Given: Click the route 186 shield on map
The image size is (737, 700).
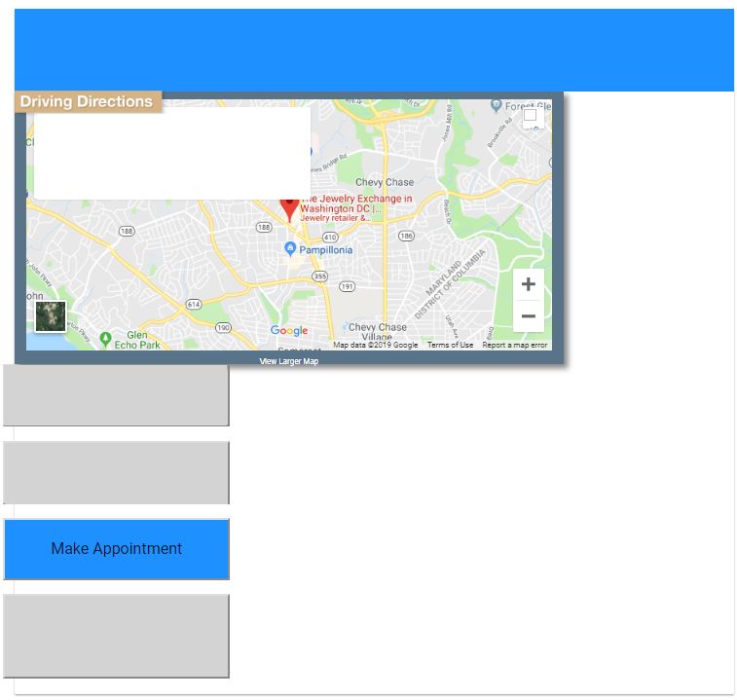Looking at the screenshot, I should point(406,236).
